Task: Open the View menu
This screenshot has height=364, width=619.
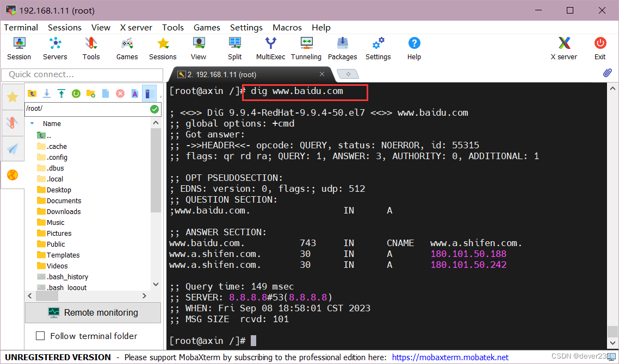Action: tap(101, 28)
